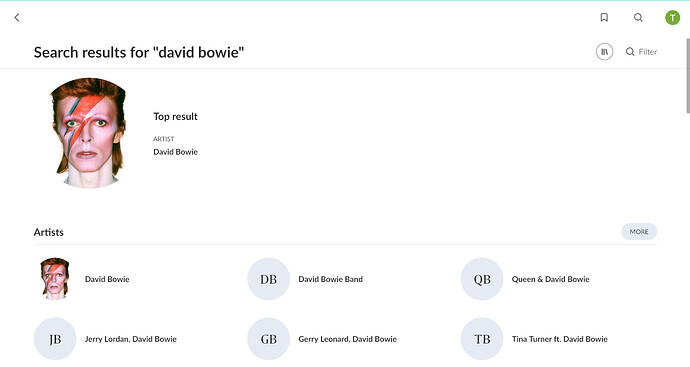Open the small David Bowie artist thumbnail

(x=55, y=279)
